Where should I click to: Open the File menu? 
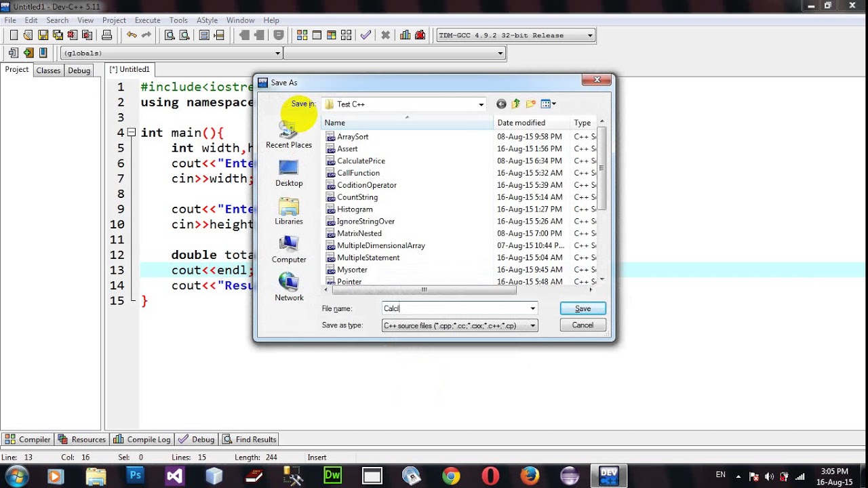10,20
